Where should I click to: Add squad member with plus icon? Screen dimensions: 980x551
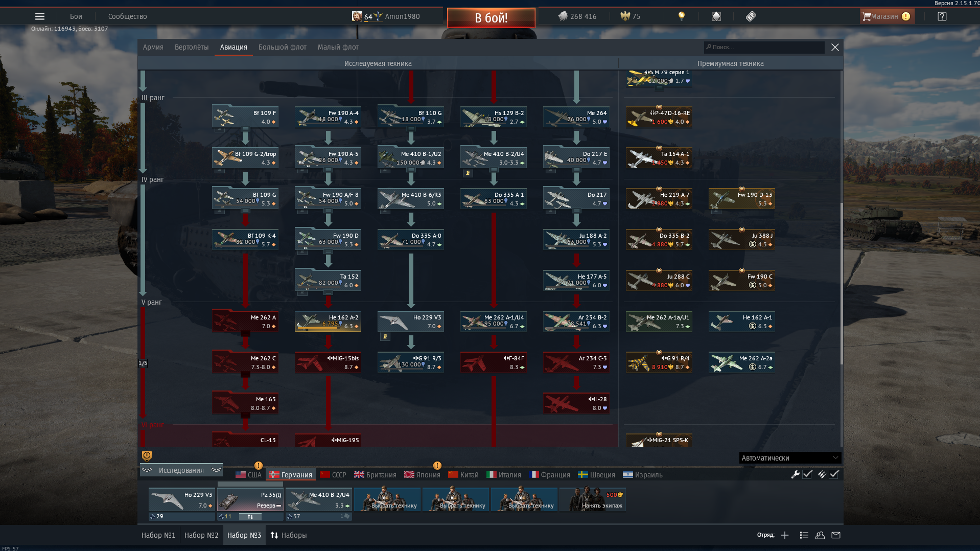point(785,535)
